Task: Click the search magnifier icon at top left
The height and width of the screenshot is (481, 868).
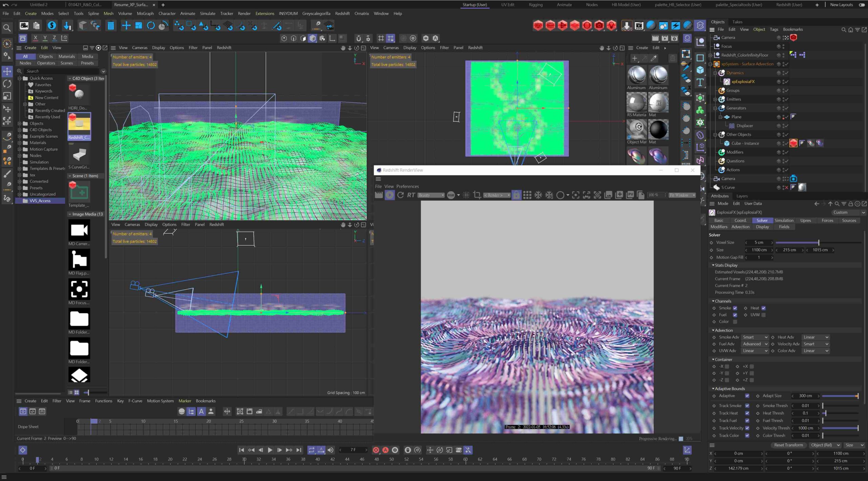Action: pyautogui.click(x=7, y=27)
